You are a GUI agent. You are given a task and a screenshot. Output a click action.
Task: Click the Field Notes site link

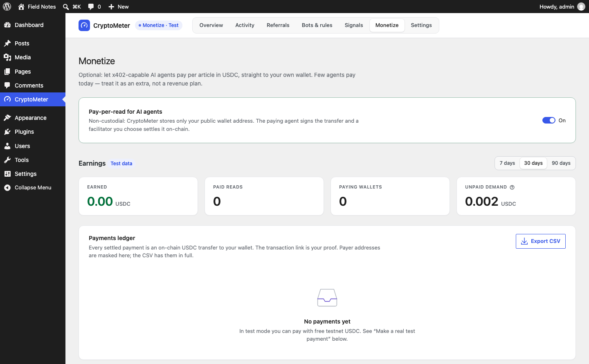coord(42,7)
